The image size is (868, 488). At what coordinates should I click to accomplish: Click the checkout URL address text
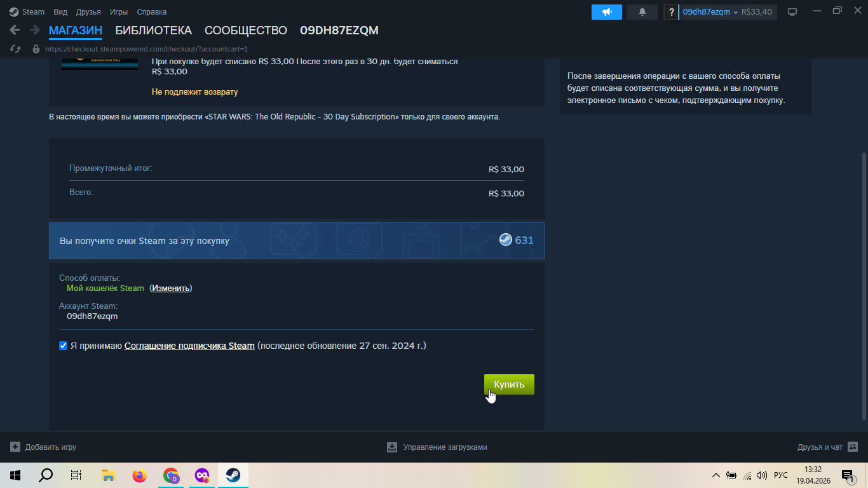click(146, 49)
